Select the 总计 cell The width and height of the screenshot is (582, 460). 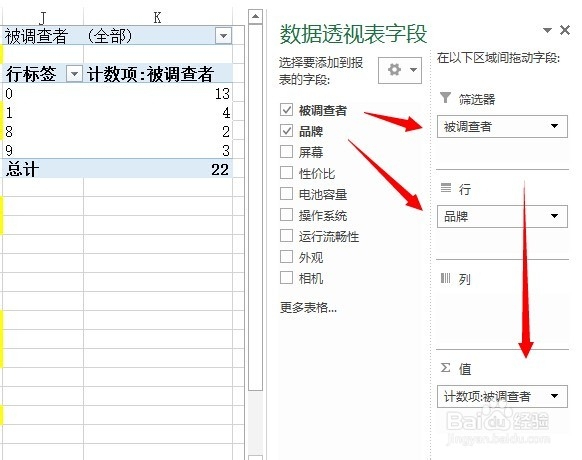(x=43, y=169)
